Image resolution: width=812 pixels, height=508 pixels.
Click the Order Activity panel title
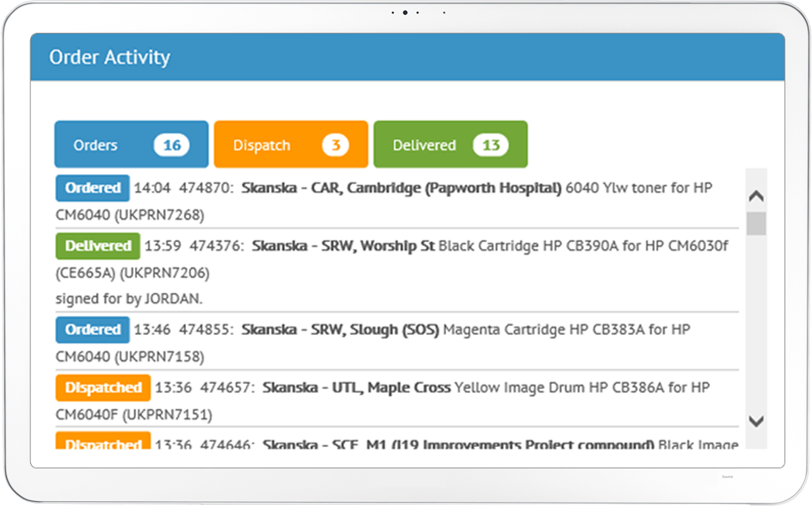point(110,57)
